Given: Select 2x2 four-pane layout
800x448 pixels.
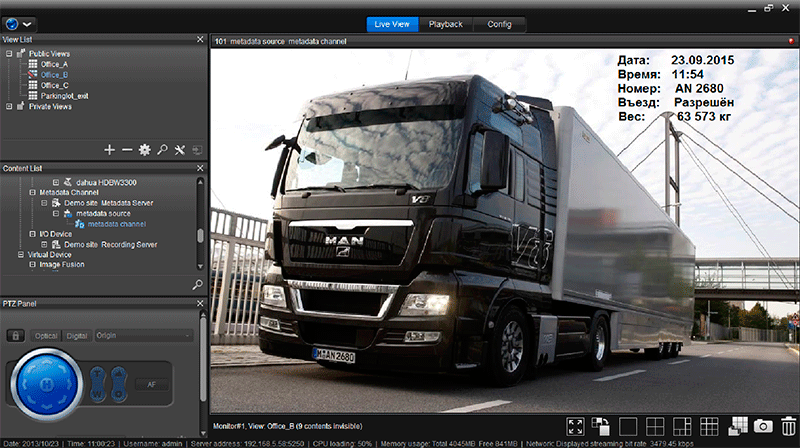Looking at the screenshot, I should (655, 427).
